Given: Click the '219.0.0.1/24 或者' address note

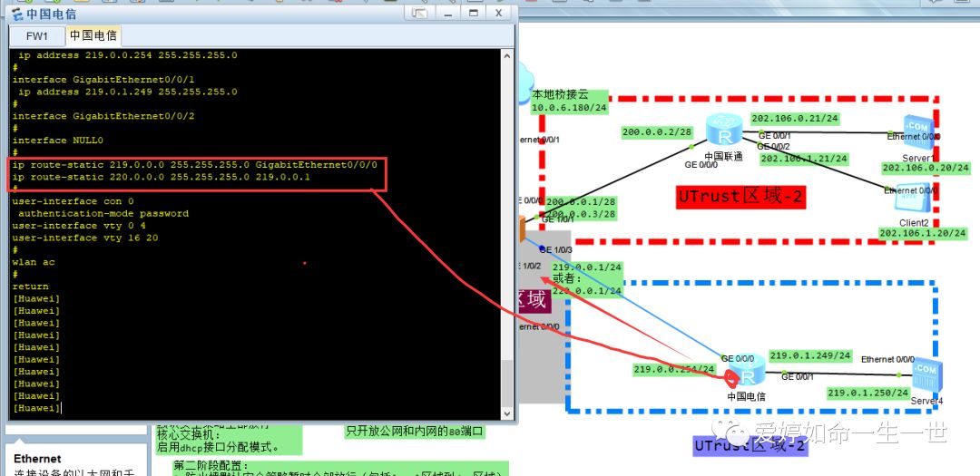Looking at the screenshot, I should (x=587, y=278).
